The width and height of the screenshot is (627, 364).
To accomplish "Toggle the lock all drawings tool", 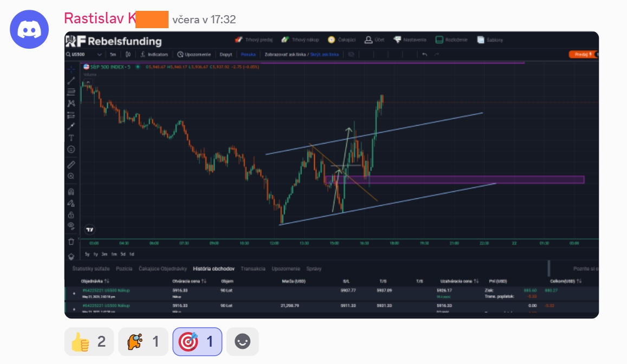I will (x=71, y=215).
